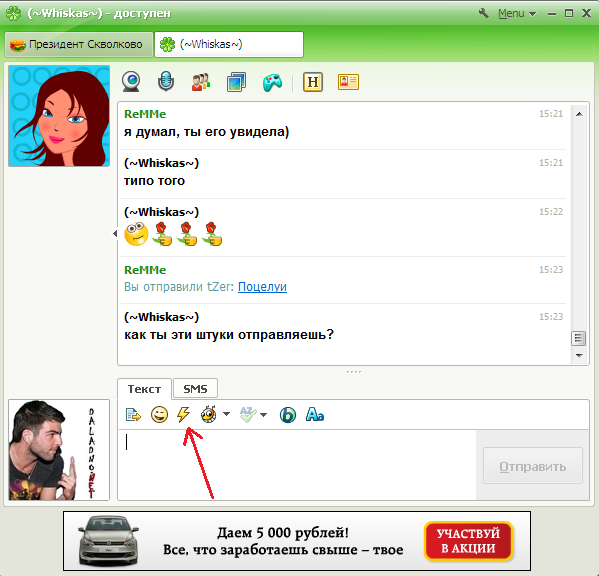Send a photo with the pictures icon
Screen dimensions: 599x576
point(236,82)
